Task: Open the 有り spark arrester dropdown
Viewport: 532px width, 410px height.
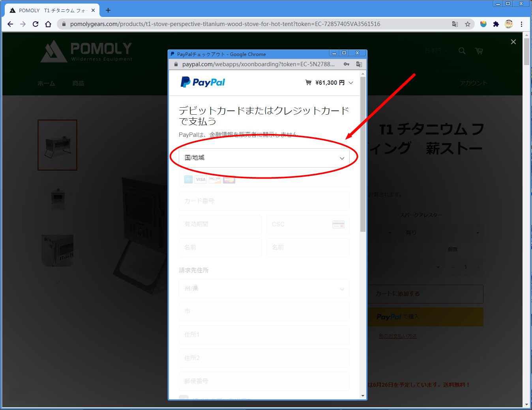Action: (442, 233)
